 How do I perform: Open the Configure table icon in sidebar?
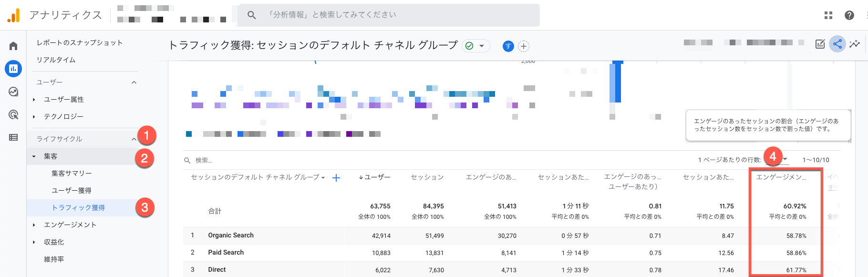13,137
